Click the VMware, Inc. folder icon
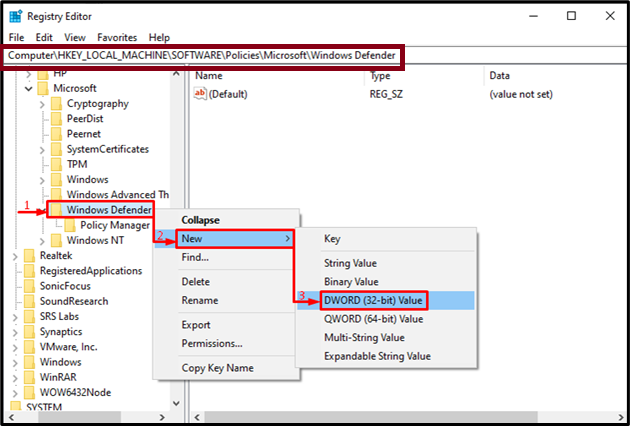The image size is (630, 426). pos(29,347)
